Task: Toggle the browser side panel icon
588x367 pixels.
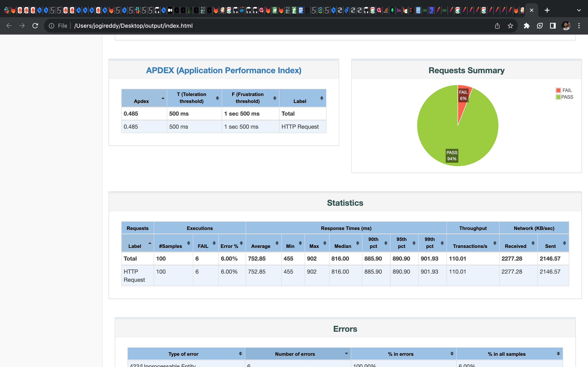Action: point(553,26)
